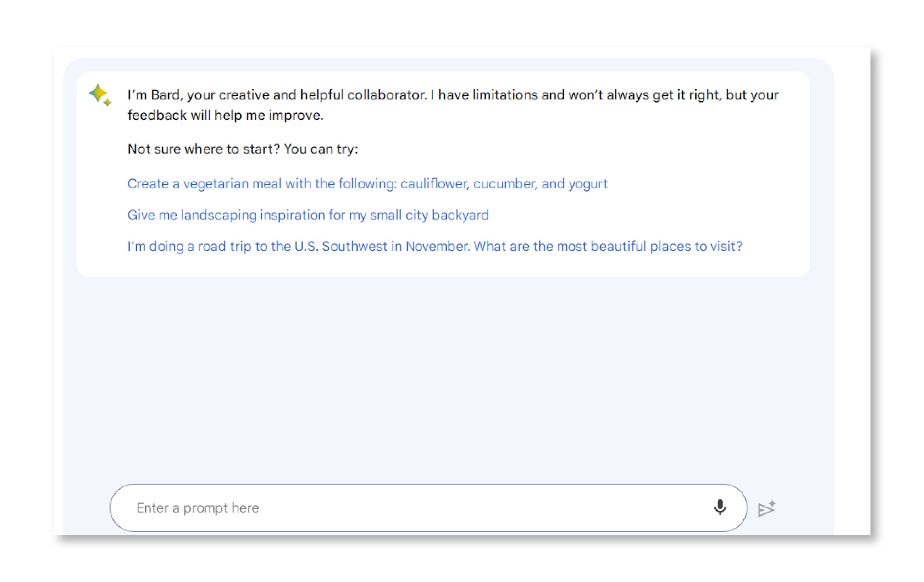The width and height of the screenshot is (924, 582).
Task: Click the 'Not sure where to start?' text
Action: (203, 149)
